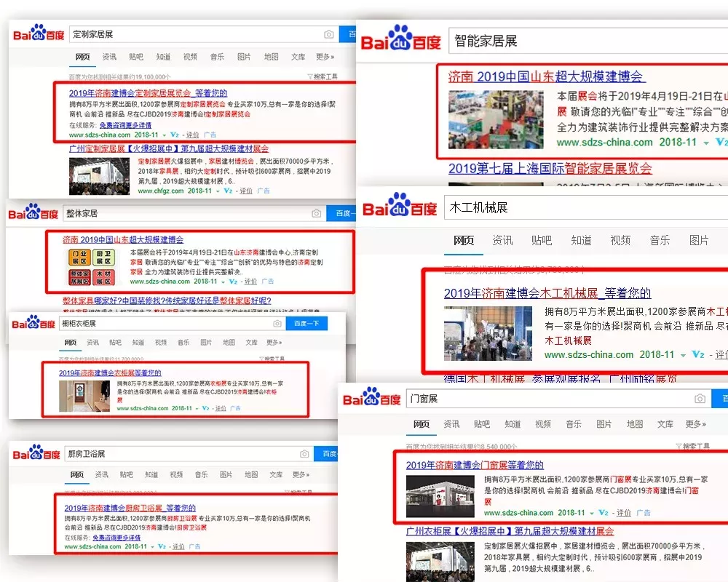Switch to 地图 tab in the 定制家居展 search

tap(271, 57)
